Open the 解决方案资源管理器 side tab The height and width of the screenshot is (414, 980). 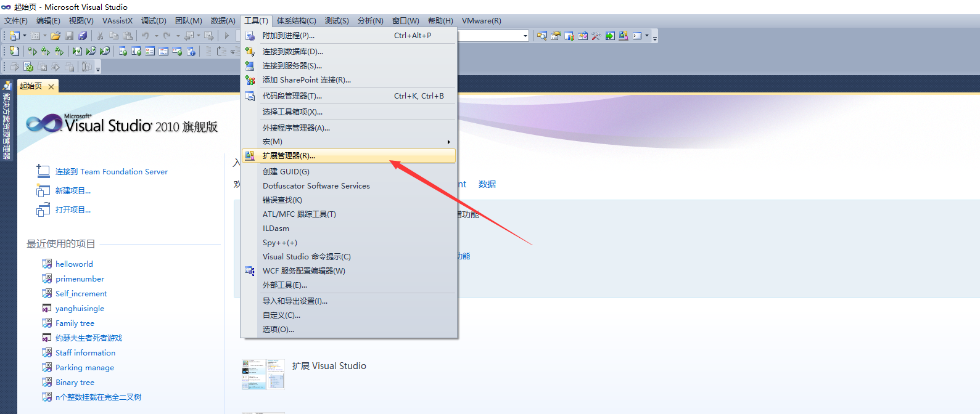(x=7, y=120)
